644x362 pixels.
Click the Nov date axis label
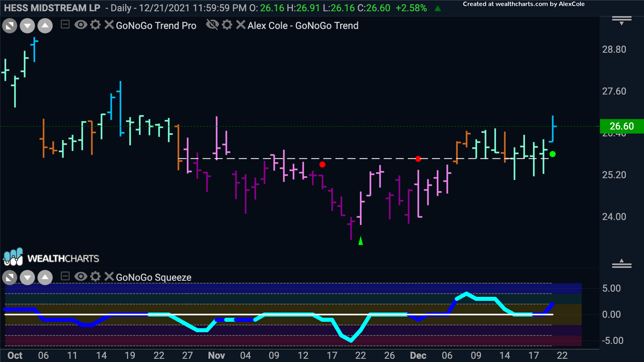(x=217, y=356)
